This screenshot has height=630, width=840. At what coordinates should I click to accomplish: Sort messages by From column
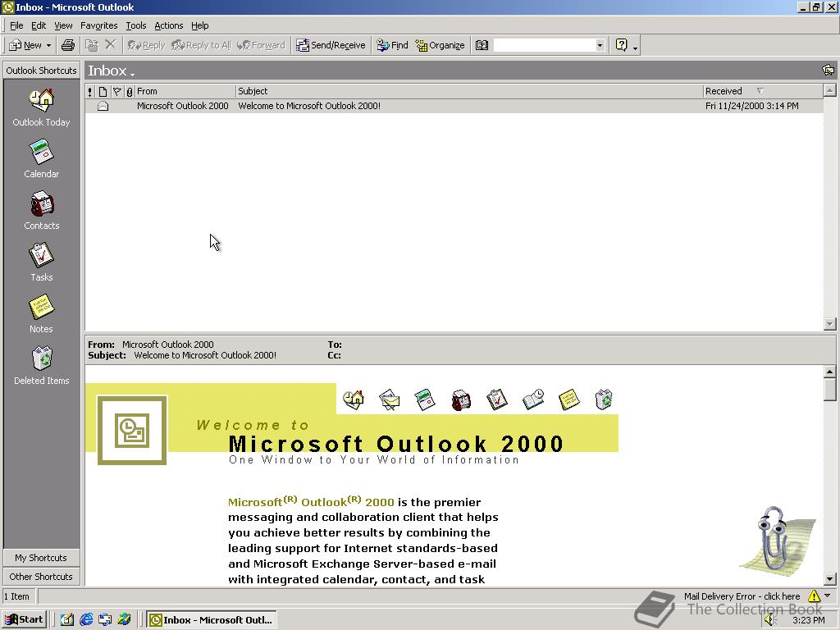185,91
